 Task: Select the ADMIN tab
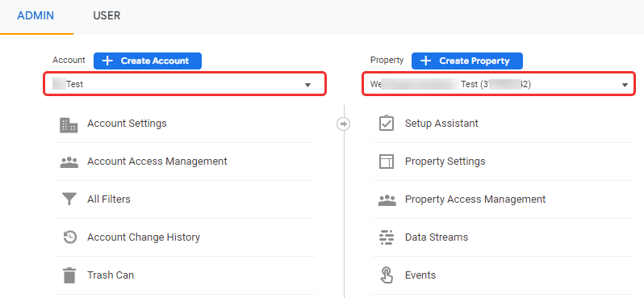click(36, 16)
